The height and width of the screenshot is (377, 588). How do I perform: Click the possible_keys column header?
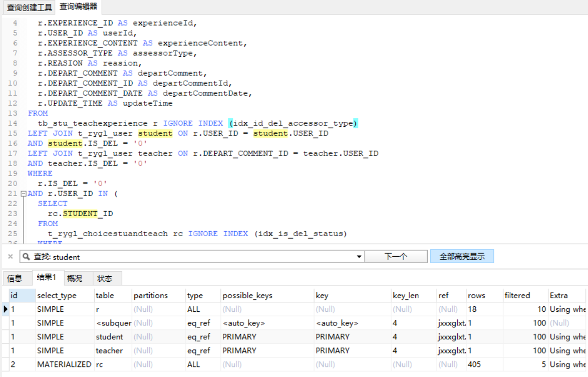pos(247,295)
